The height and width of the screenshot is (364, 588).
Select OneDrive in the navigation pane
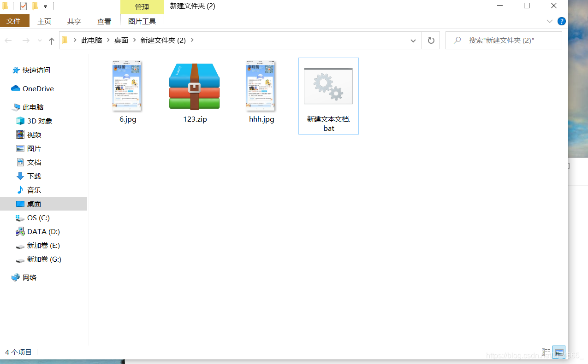pyautogui.click(x=38, y=88)
